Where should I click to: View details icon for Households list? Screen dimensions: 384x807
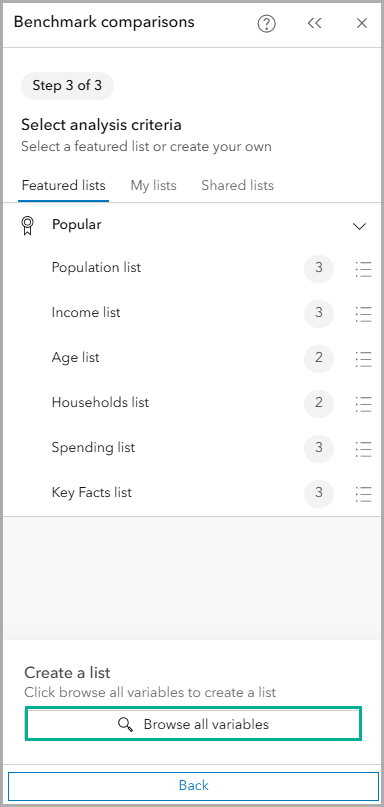363,404
